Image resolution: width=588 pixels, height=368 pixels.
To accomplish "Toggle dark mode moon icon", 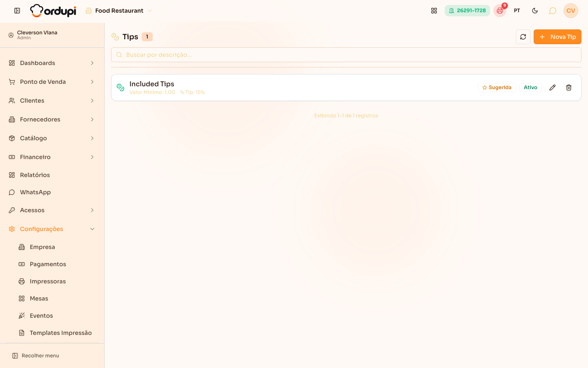I will (x=535, y=11).
